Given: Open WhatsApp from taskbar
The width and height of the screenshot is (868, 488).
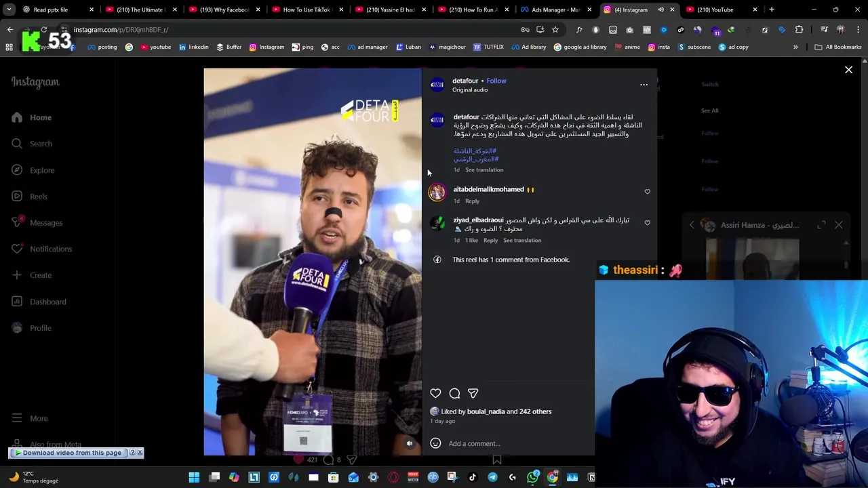Looking at the screenshot, I should (x=532, y=477).
